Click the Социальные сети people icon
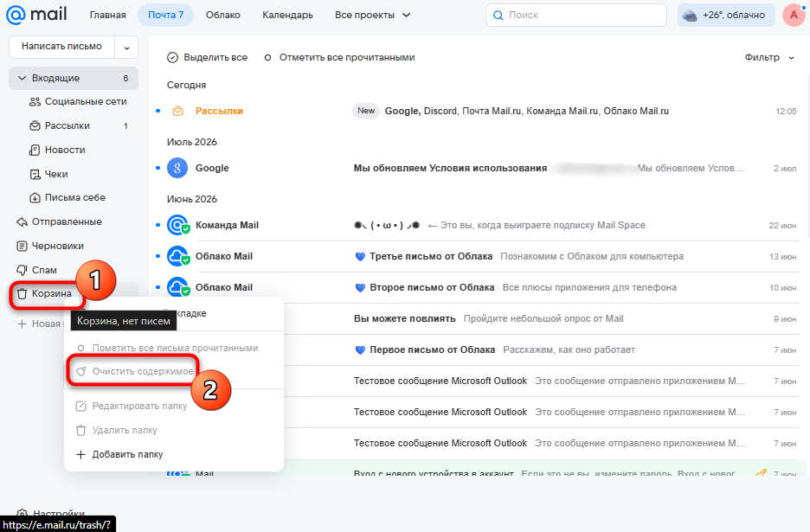810x532 pixels. pos(35,102)
